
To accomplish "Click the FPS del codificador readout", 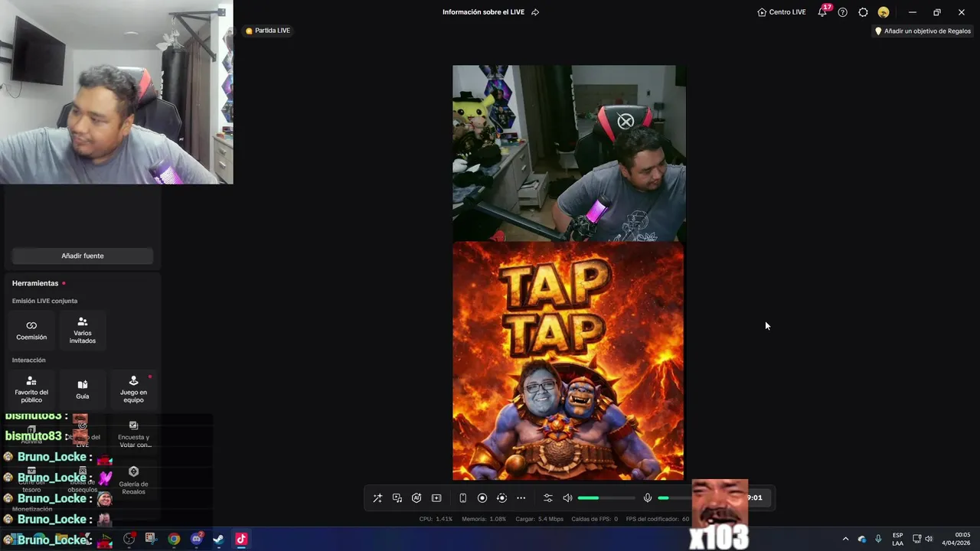I will 658,519.
